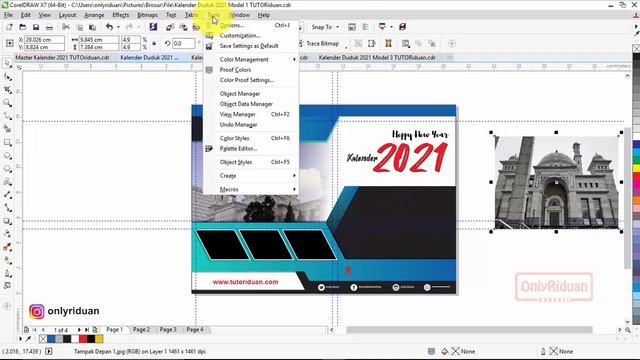Select the Crop tool in toolbox

[7, 90]
